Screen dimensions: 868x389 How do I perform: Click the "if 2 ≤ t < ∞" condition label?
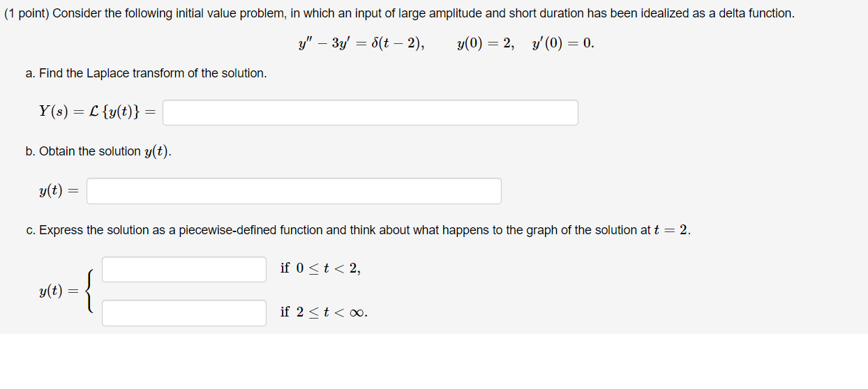324,312
